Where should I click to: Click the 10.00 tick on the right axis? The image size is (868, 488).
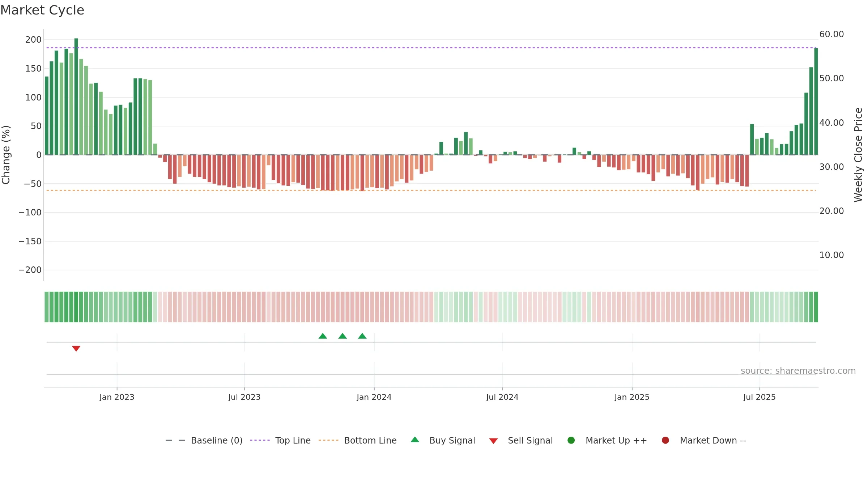[831, 255]
